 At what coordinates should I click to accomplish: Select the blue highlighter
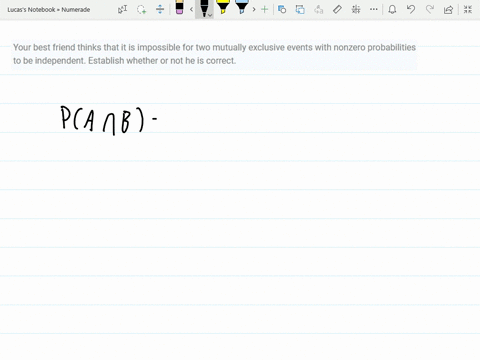click(x=241, y=7)
